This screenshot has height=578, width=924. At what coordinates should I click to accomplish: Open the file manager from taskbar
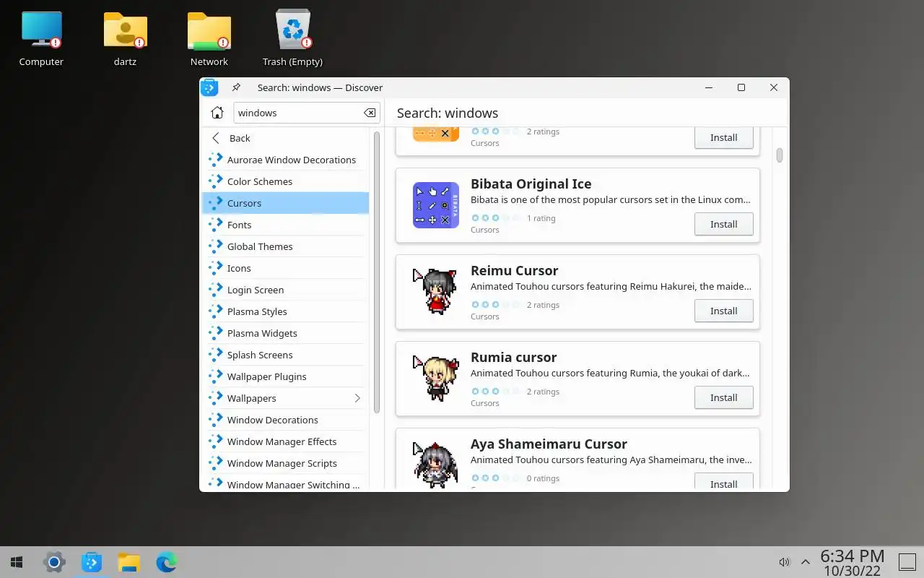(129, 562)
